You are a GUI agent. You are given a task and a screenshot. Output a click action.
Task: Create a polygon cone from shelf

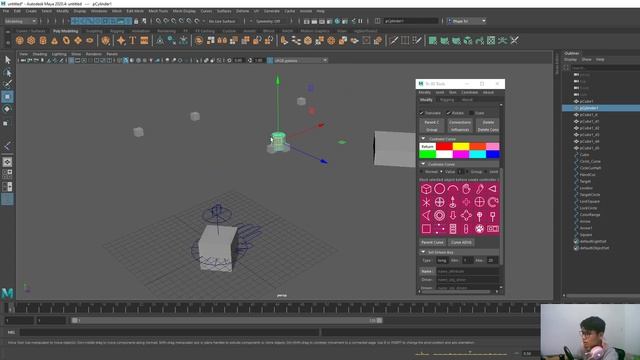(x=54, y=40)
